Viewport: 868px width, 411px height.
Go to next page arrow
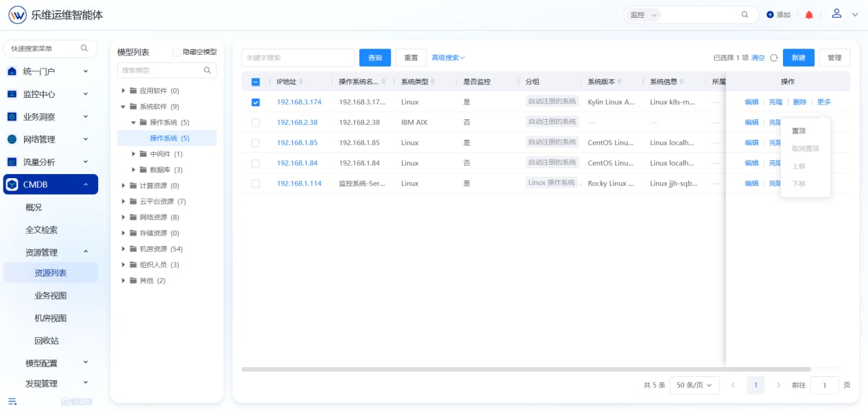tap(778, 385)
